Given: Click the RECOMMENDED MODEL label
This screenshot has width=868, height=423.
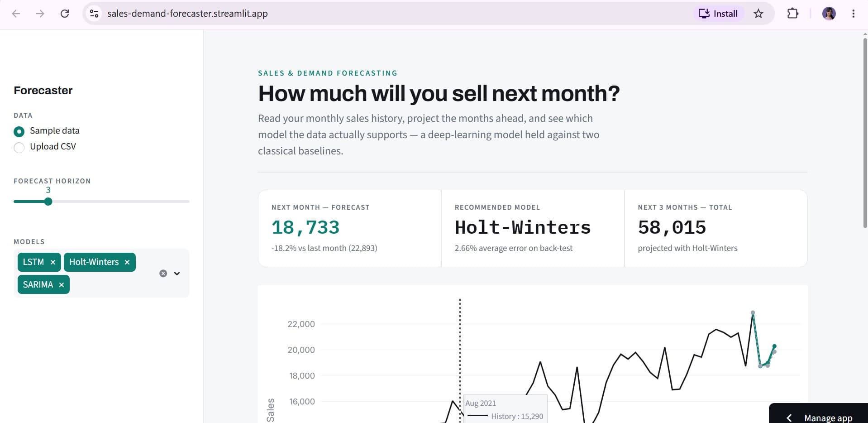Looking at the screenshot, I should [x=497, y=207].
